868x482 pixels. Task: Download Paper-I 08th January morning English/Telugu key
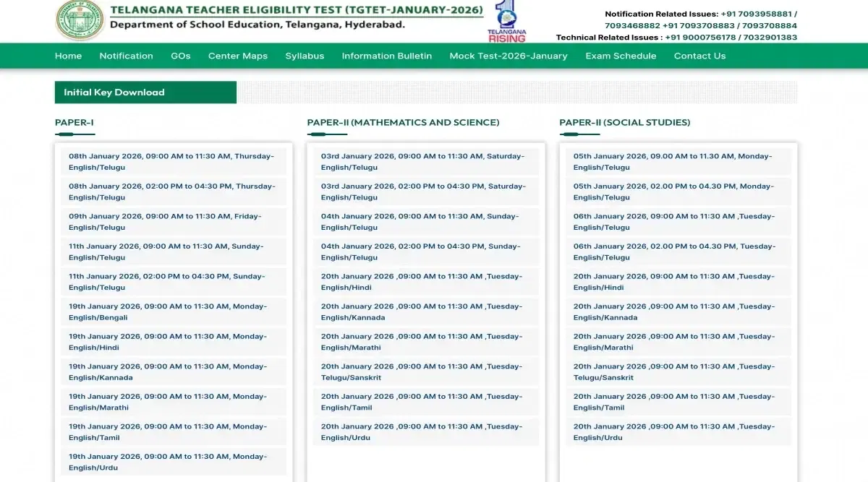point(171,162)
